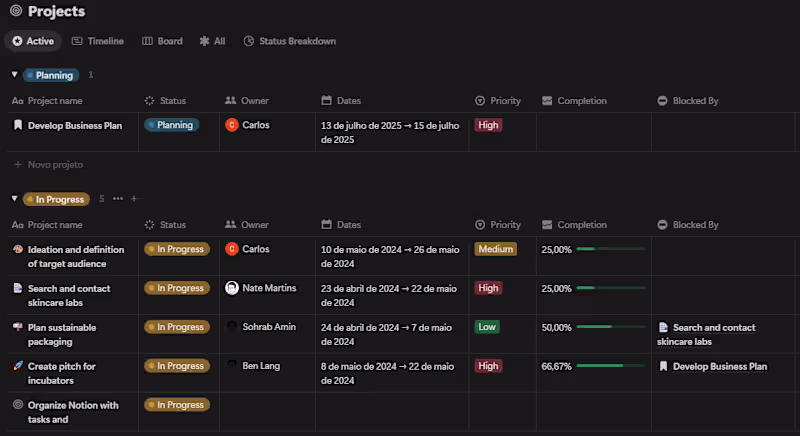Open Develop Business Plan link in Blocked By
This screenshot has height=436, width=800.
pyautogui.click(x=719, y=366)
